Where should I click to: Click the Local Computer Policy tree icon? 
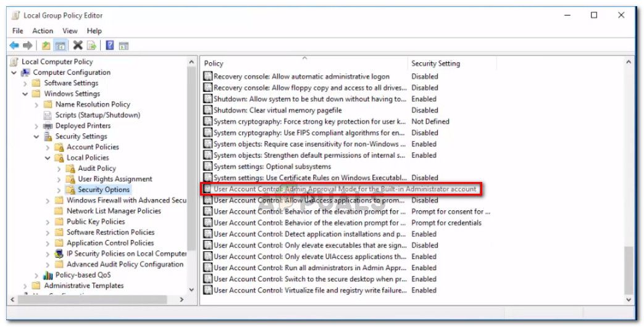coord(14,62)
